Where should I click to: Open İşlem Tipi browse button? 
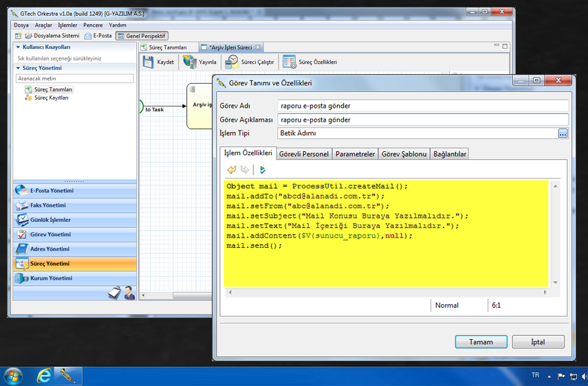point(563,133)
